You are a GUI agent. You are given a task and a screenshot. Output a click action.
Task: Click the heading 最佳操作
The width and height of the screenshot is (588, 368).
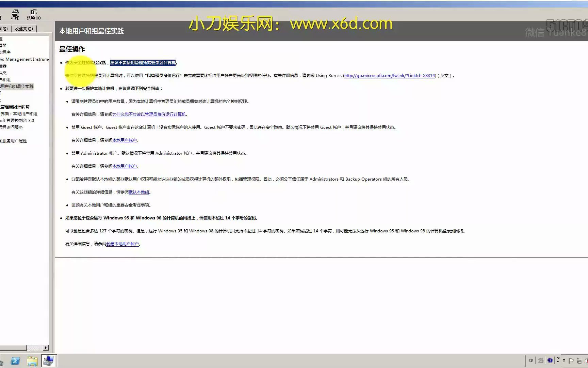(72, 49)
